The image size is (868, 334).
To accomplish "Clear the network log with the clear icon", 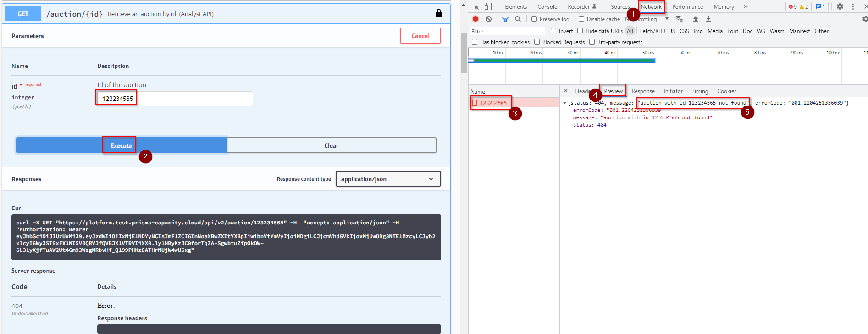I will pyautogui.click(x=488, y=19).
